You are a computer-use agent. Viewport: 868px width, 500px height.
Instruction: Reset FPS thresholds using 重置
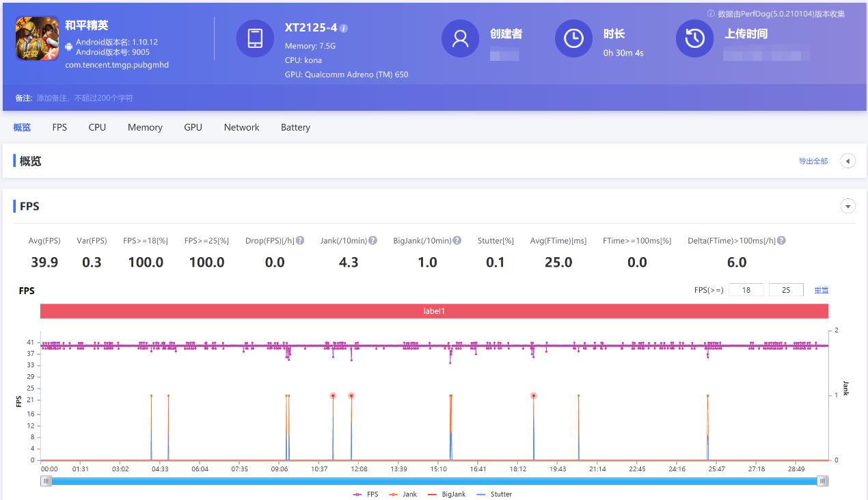pyautogui.click(x=821, y=290)
